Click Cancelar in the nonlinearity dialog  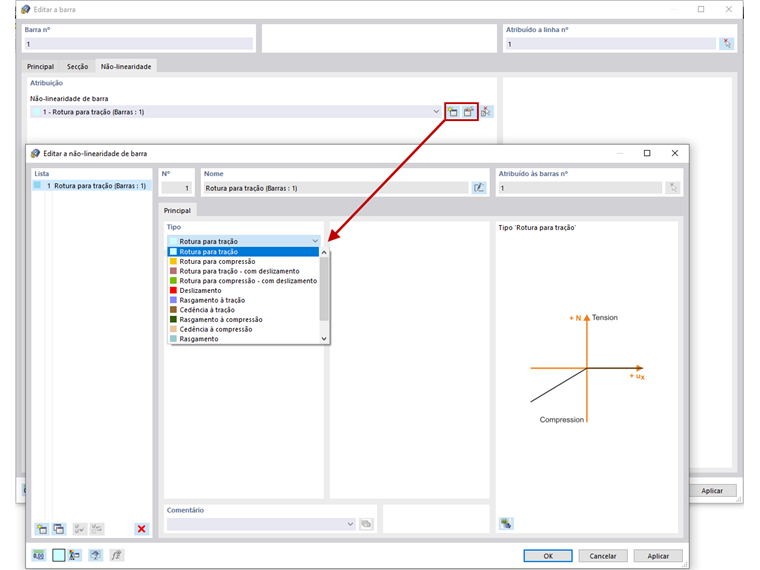click(x=602, y=556)
